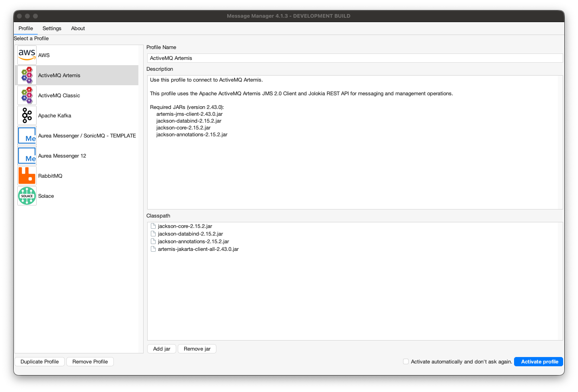The image size is (578, 392).
Task: Pick the Solace green logo icon
Action: [x=27, y=196]
